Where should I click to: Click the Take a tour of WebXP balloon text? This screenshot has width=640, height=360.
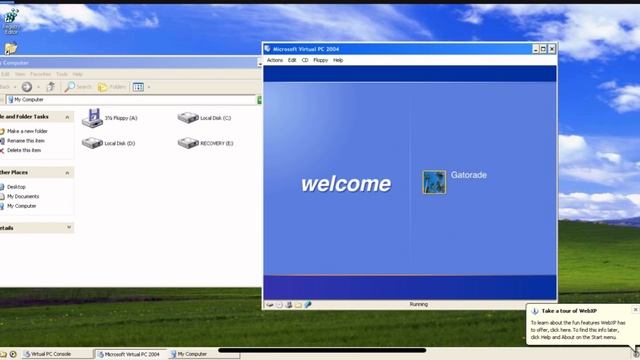pyautogui.click(x=578, y=330)
